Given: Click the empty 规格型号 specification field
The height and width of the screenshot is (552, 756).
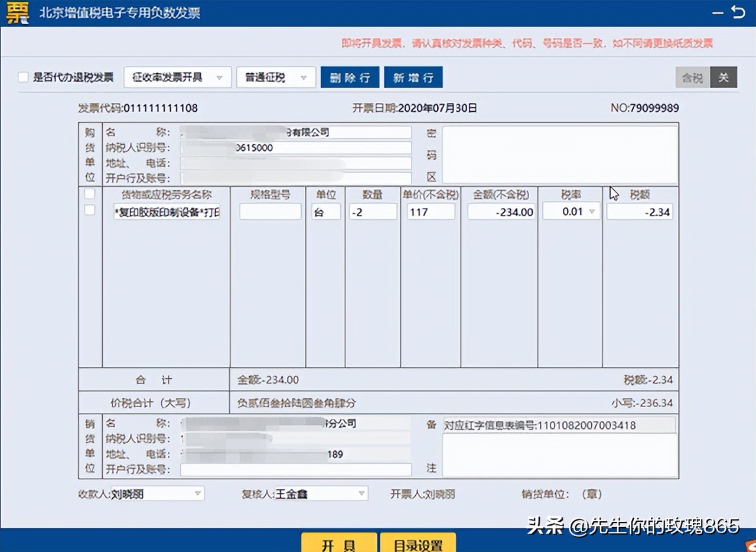Looking at the screenshot, I should click(270, 212).
